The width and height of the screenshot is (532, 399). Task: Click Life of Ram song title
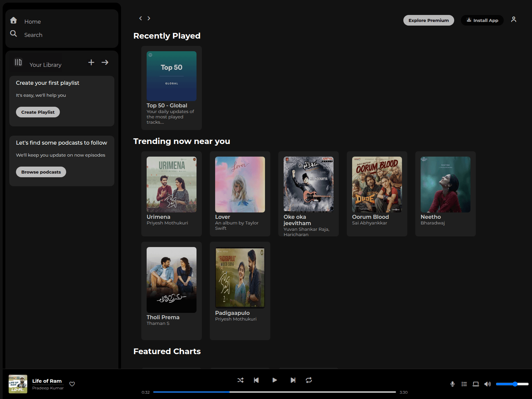(x=47, y=381)
